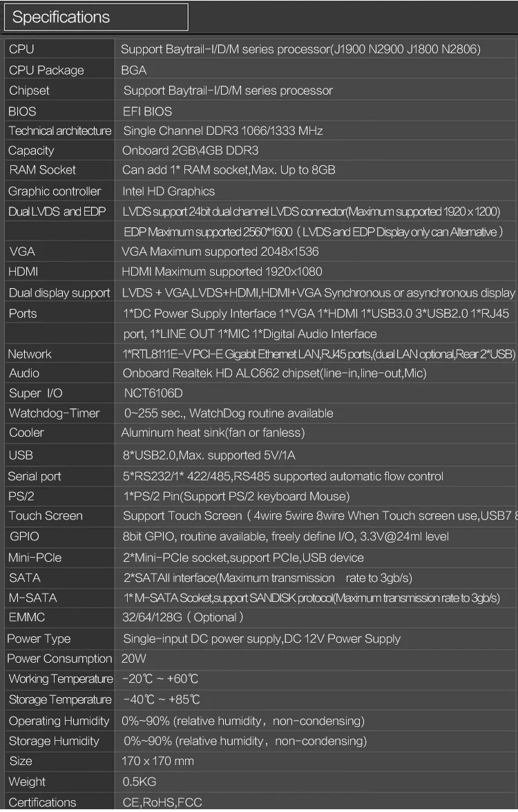Click the Power Consumption 20W value
The image size is (518, 812).
coord(133,658)
